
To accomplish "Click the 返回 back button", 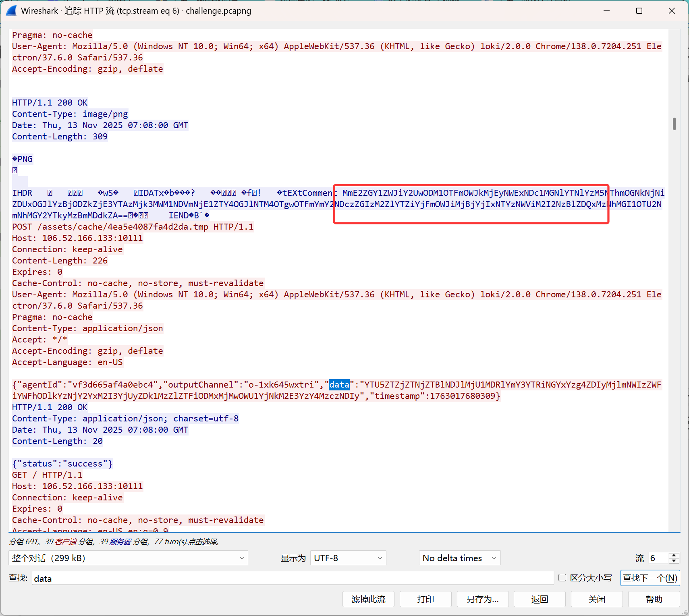I will coord(540,599).
